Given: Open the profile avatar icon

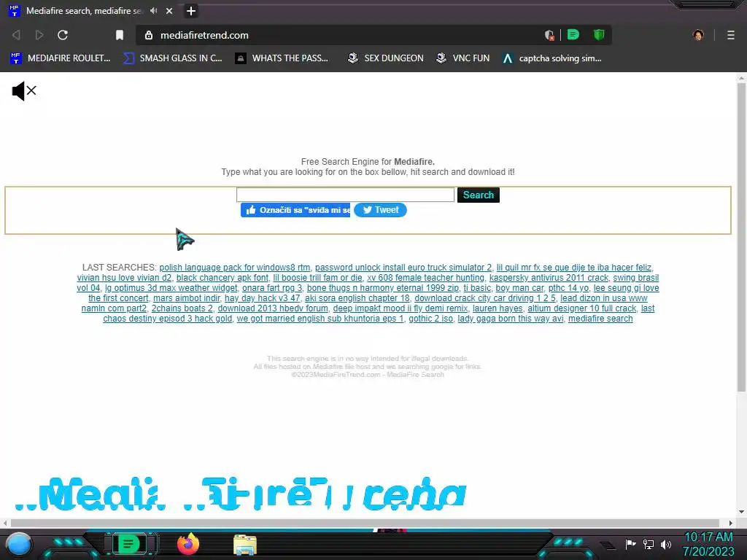Looking at the screenshot, I should [x=698, y=35].
